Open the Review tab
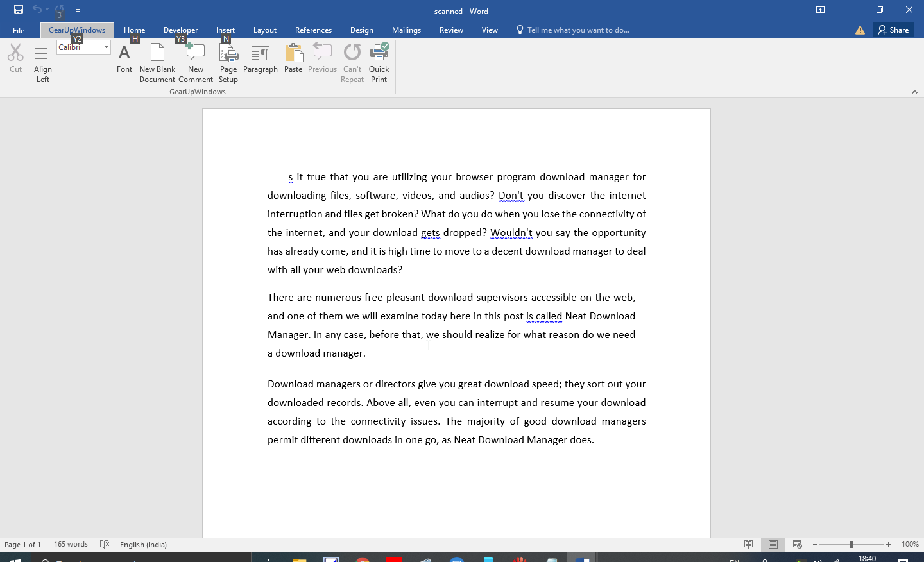 (x=451, y=30)
